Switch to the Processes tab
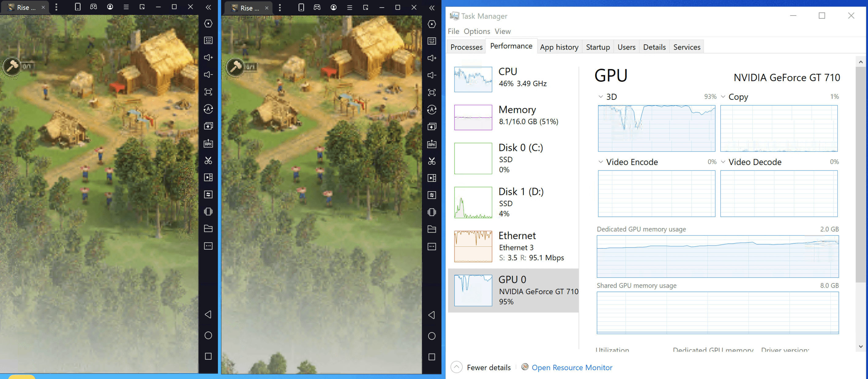 (466, 47)
